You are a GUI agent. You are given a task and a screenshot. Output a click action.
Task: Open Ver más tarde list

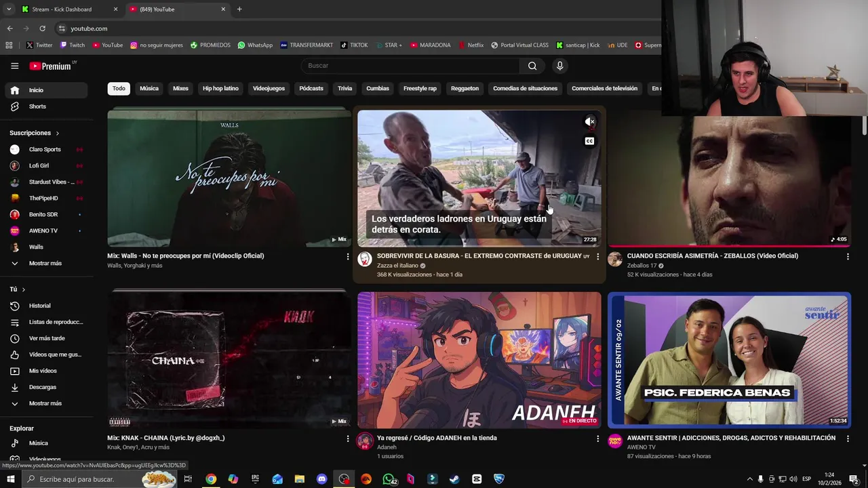[x=46, y=338]
